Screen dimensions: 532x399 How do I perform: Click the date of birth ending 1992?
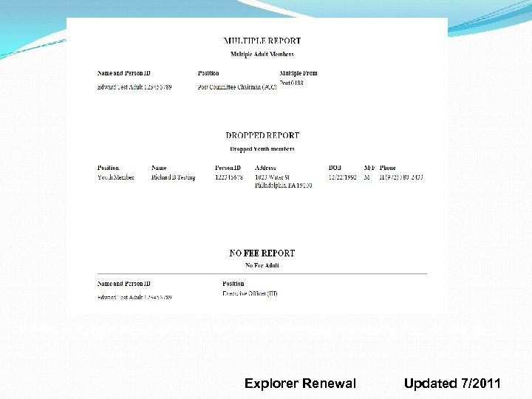[342, 177]
